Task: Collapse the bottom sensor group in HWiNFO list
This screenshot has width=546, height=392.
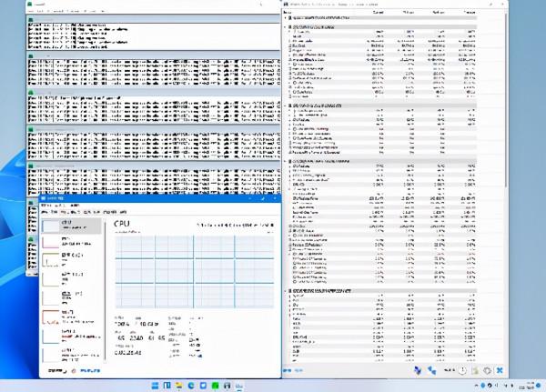Action: click(x=288, y=290)
